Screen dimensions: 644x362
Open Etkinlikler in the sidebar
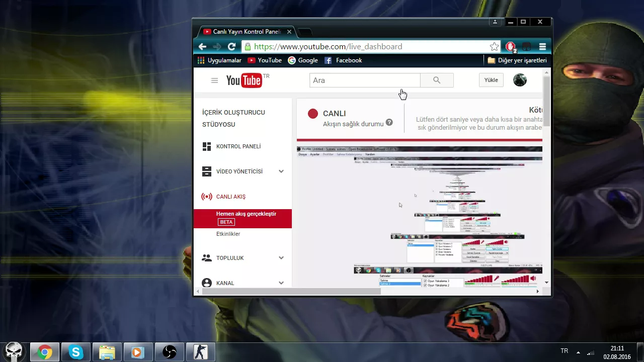coord(228,234)
